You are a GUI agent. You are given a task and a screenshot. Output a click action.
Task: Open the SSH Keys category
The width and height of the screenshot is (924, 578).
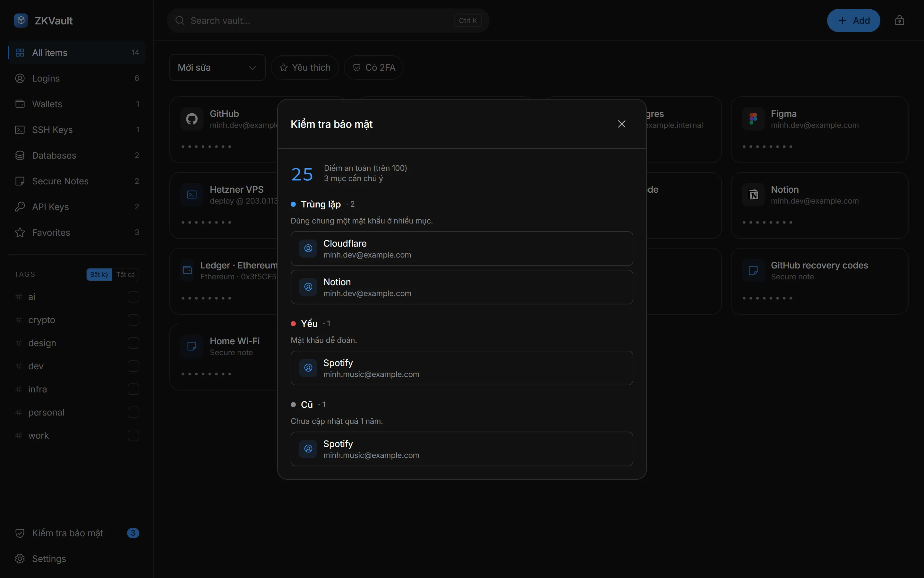point(76,130)
